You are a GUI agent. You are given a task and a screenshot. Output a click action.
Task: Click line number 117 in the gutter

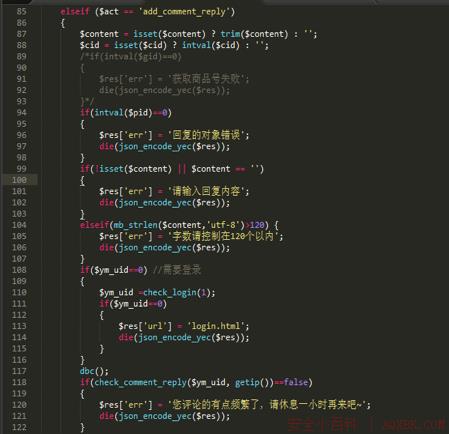pyautogui.click(x=19, y=371)
